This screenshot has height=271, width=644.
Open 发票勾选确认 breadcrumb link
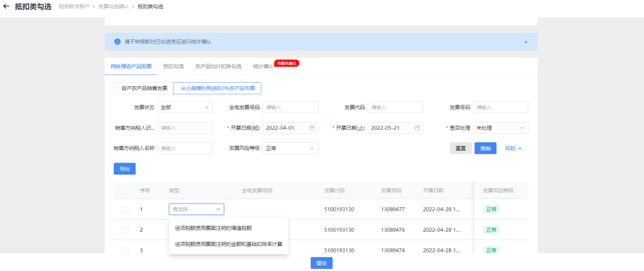click(x=113, y=7)
